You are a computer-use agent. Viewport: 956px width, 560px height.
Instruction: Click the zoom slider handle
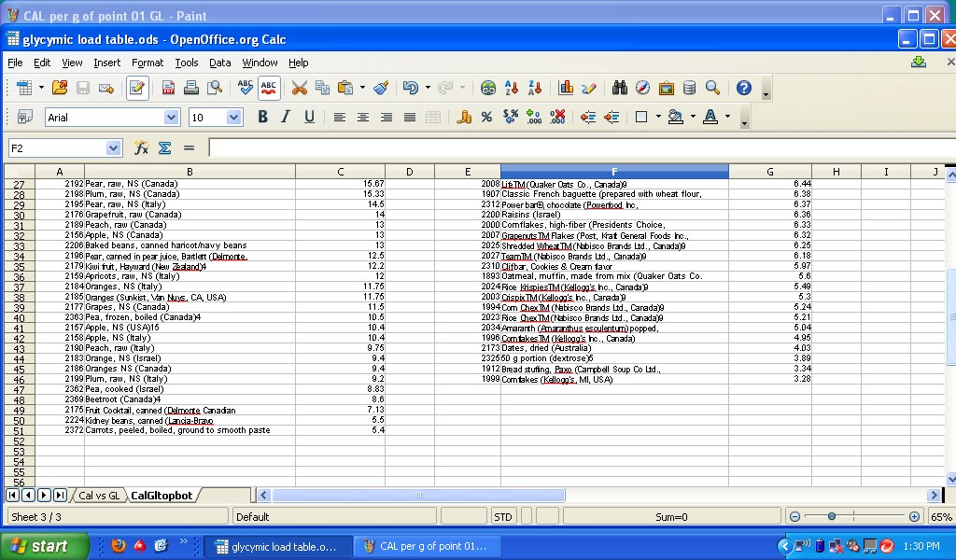pyautogui.click(x=832, y=517)
